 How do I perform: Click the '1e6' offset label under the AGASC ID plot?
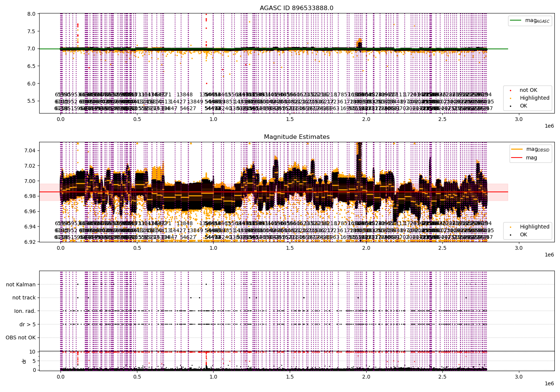pyautogui.click(x=549, y=126)
